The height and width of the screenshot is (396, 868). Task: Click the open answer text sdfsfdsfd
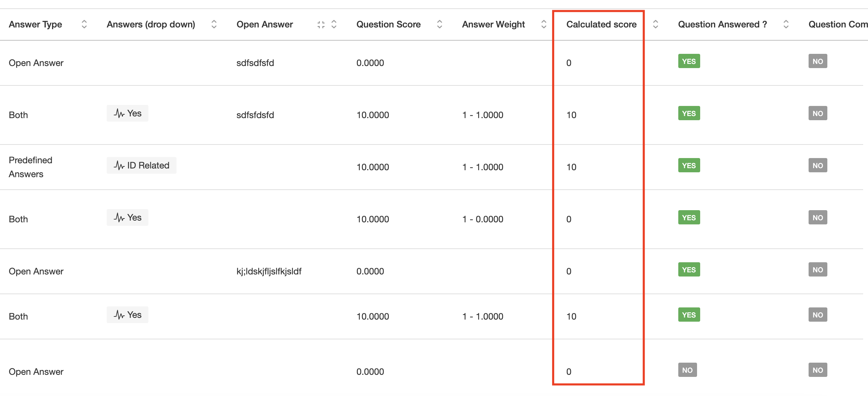coord(255,115)
